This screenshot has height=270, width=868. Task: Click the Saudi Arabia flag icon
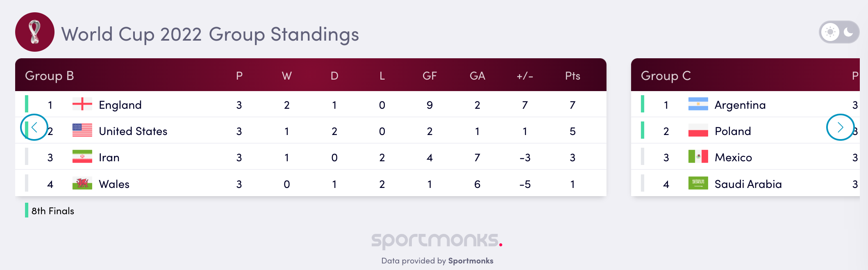coord(698,183)
